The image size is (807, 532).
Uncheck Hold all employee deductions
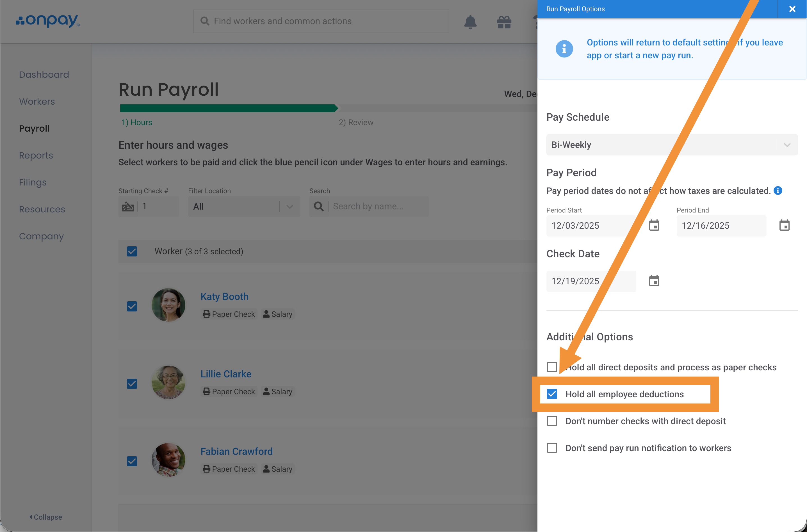[552, 394]
